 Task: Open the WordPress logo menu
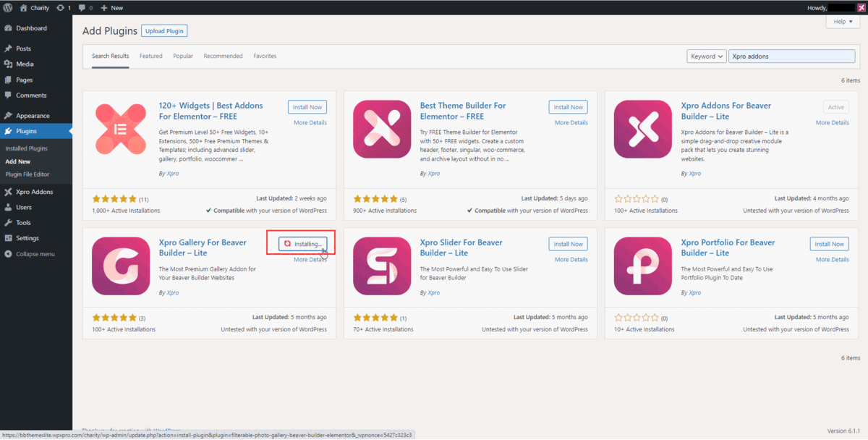[7, 7]
